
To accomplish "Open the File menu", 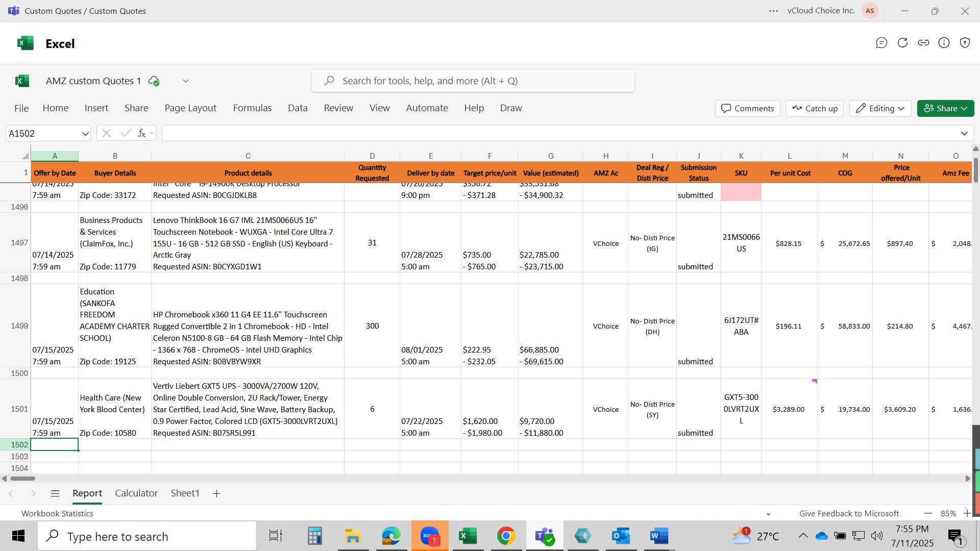I will [21, 108].
